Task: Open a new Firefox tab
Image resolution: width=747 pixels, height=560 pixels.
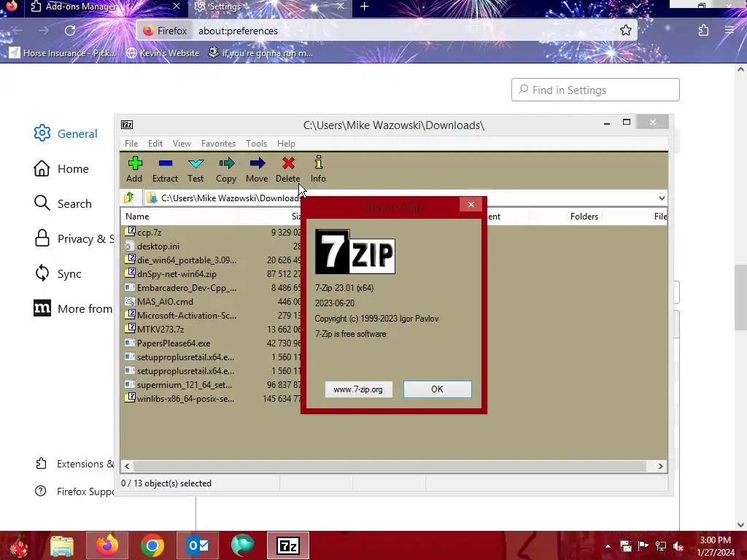Action: click(x=365, y=6)
